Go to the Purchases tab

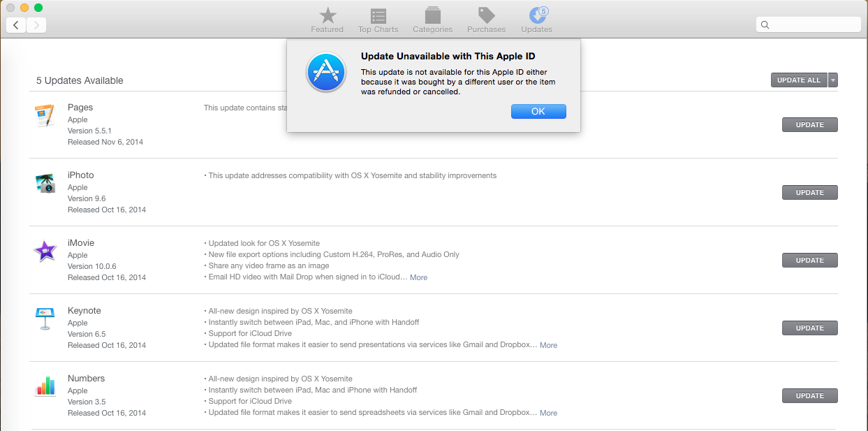(x=486, y=20)
